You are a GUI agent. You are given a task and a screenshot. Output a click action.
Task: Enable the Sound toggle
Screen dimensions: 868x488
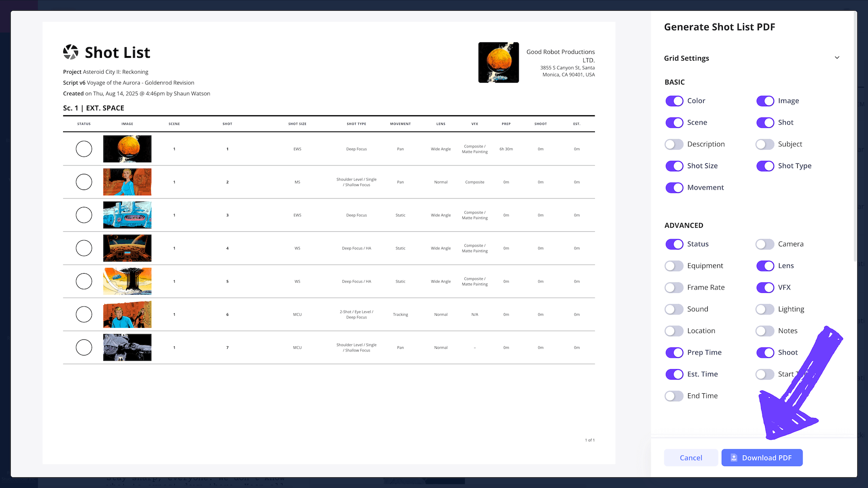pos(674,309)
